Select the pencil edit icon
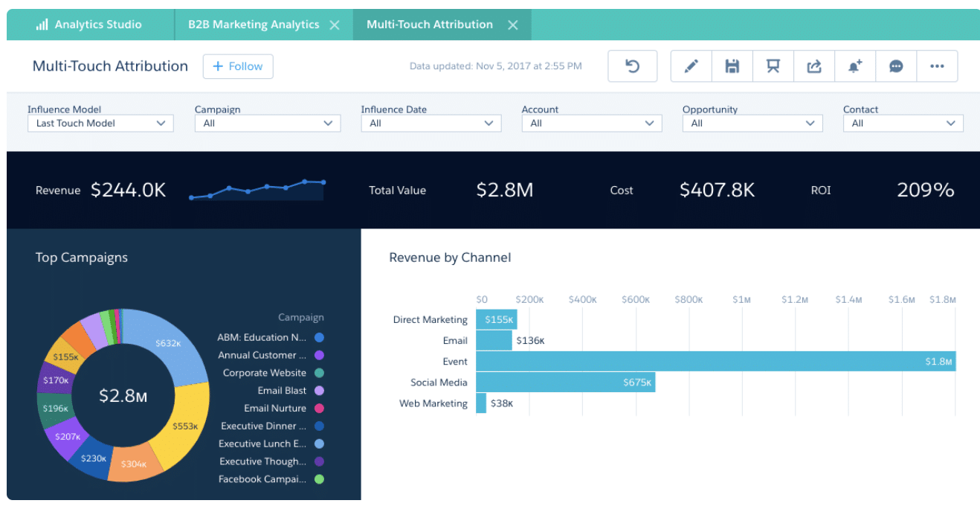The image size is (980, 512). [x=691, y=65]
